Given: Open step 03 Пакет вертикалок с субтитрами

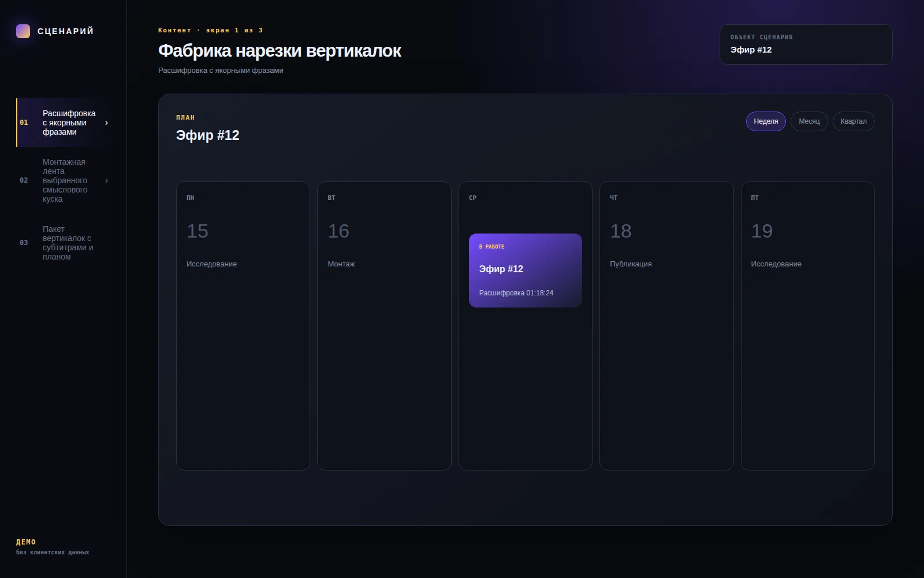Looking at the screenshot, I should point(64,243).
